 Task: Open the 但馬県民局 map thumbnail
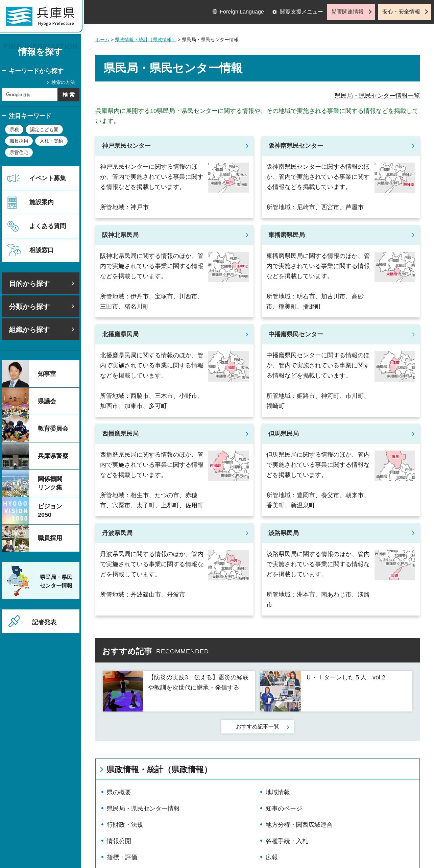pos(395,466)
